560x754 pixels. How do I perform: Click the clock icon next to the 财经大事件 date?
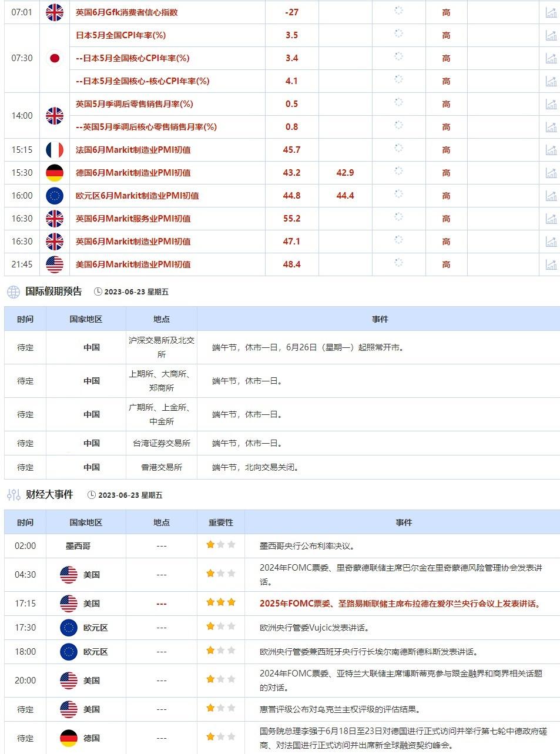[91, 495]
